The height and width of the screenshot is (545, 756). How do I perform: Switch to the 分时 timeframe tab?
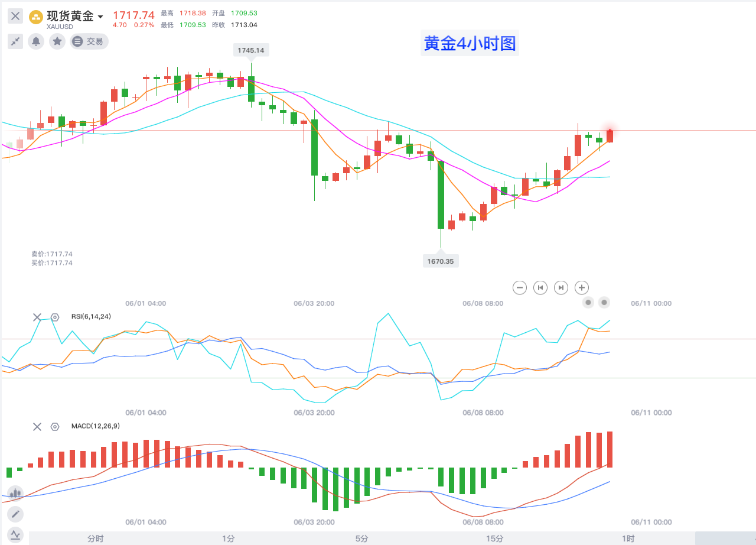click(95, 538)
